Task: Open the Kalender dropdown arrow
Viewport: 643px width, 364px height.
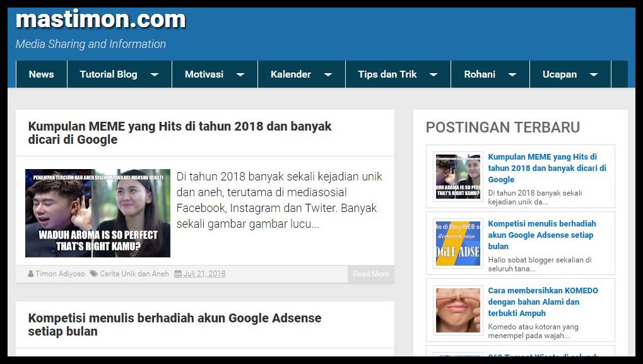Action: click(327, 74)
